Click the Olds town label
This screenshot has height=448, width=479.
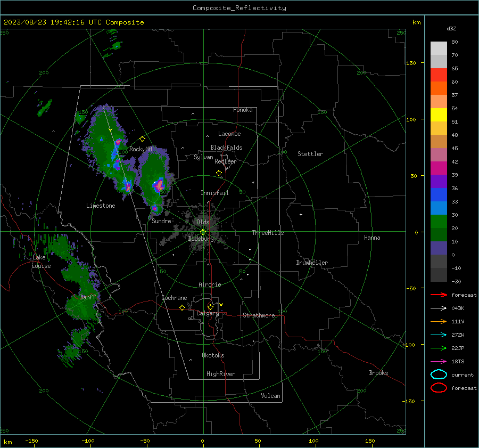tap(203, 222)
